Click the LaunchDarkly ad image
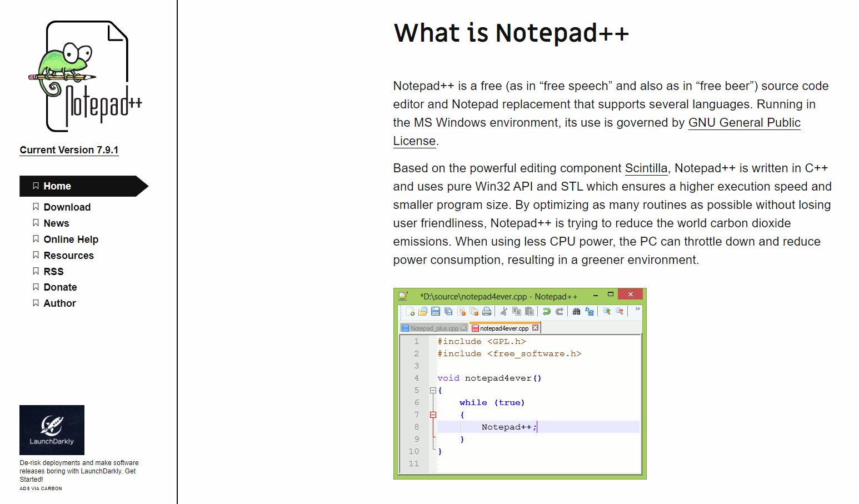 pos(52,430)
